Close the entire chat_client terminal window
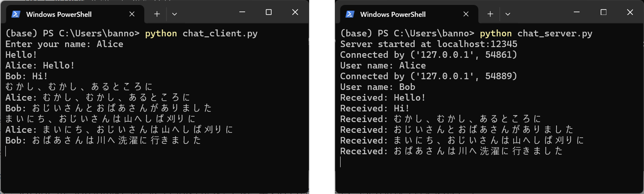644x194 pixels. click(295, 12)
